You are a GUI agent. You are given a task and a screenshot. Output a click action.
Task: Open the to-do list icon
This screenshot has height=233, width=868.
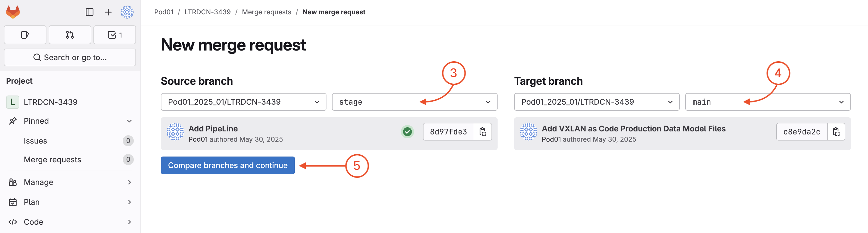114,35
